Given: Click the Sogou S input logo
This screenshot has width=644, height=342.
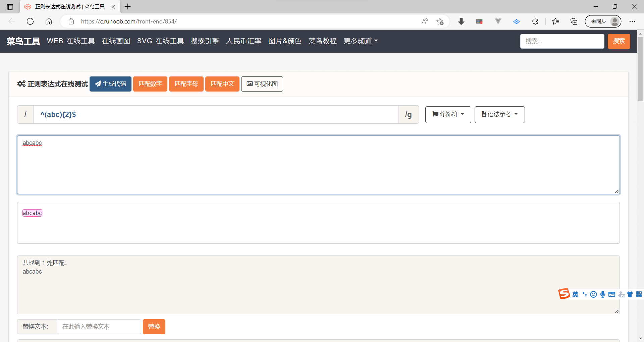Looking at the screenshot, I should coord(564,294).
